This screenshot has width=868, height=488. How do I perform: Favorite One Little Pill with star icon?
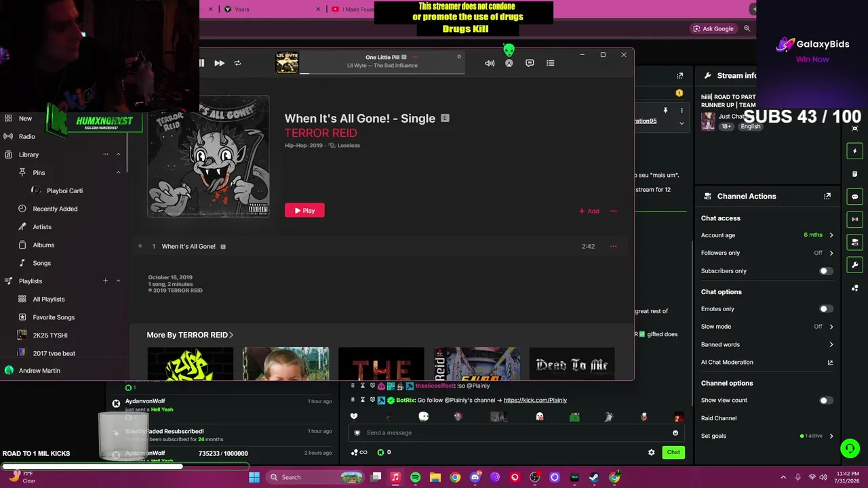point(459,57)
